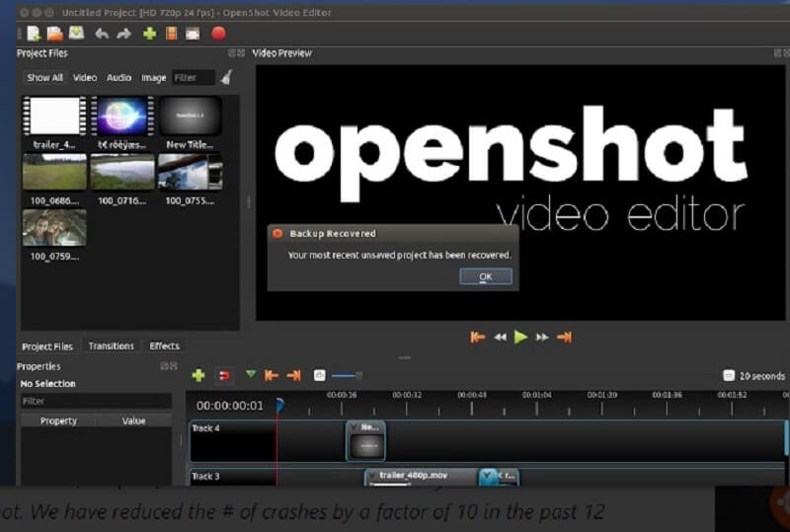Add a marker with green arrow icon
The width and height of the screenshot is (790, 532).
[x=251, y=374]
